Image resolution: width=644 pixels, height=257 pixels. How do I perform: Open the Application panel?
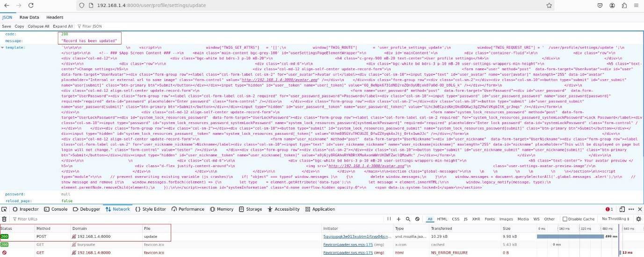320,209
